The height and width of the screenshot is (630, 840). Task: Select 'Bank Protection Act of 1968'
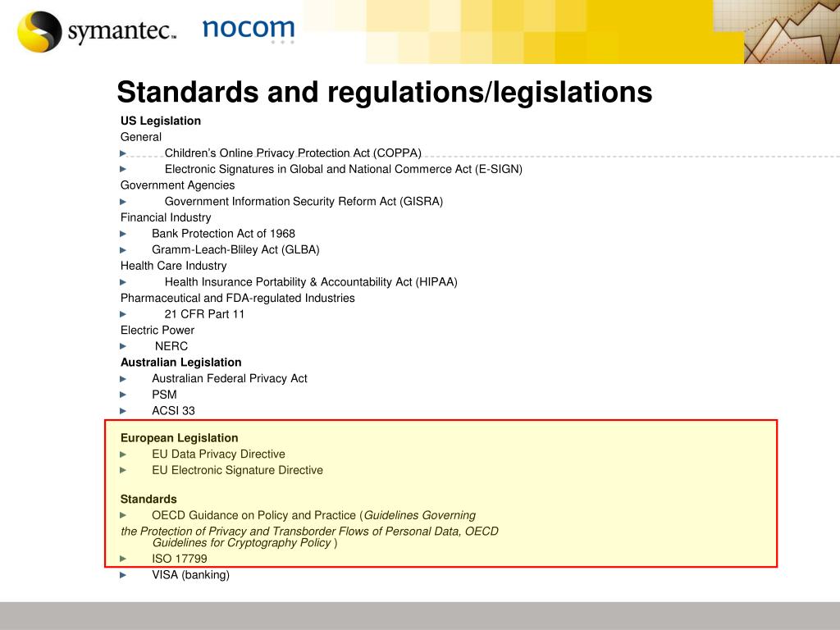(x=223, y=234)
